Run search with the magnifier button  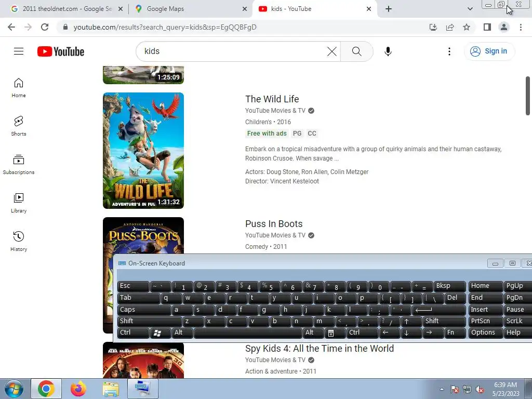pyautogui.click(x=356, y=51)
